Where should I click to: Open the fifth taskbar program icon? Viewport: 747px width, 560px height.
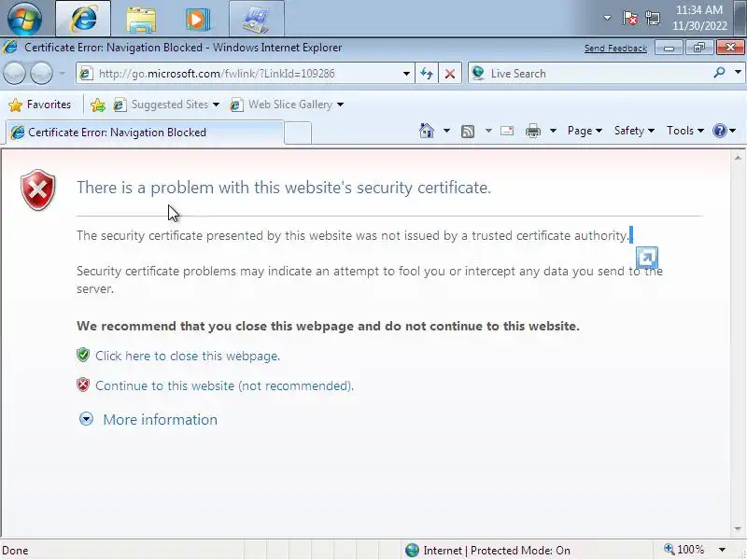tap(257, 19)
